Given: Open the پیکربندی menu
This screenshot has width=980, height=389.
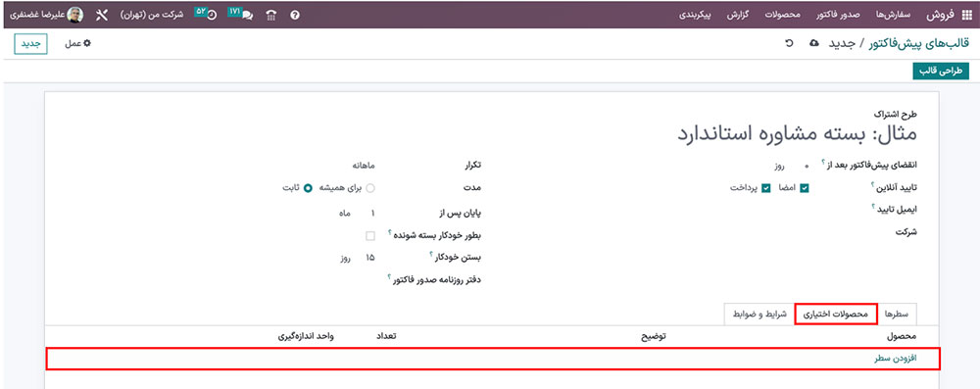Looking at the screenshot, I should (x=695, y=15).
